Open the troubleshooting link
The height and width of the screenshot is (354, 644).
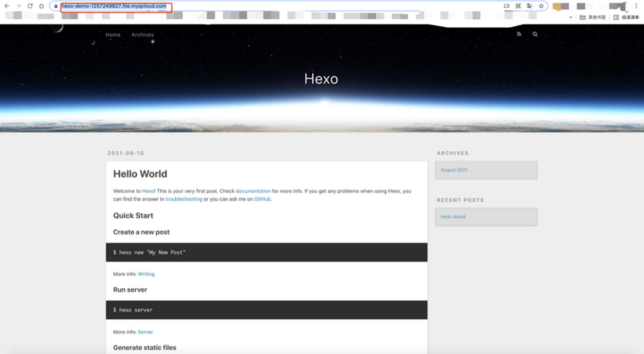[184, 199]
